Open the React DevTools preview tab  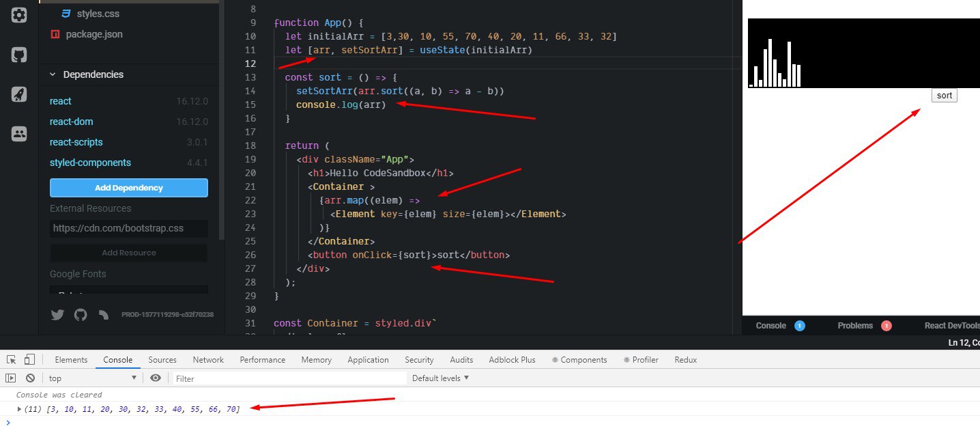click(x=951, y=326)
